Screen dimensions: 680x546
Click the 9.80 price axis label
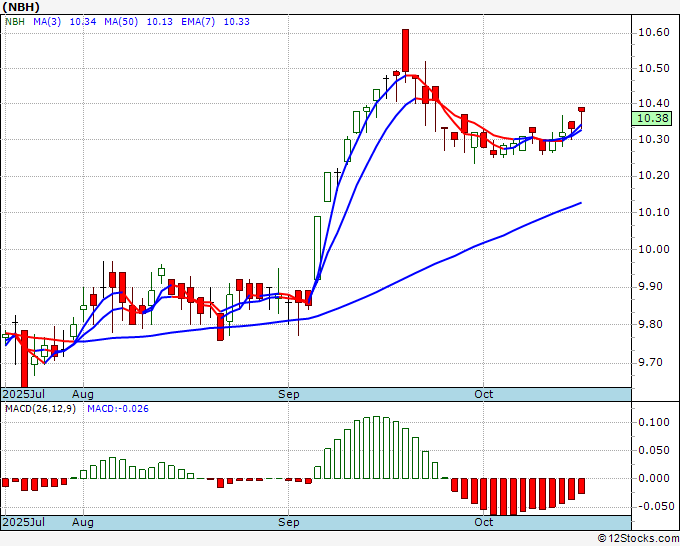click(650, 324)
